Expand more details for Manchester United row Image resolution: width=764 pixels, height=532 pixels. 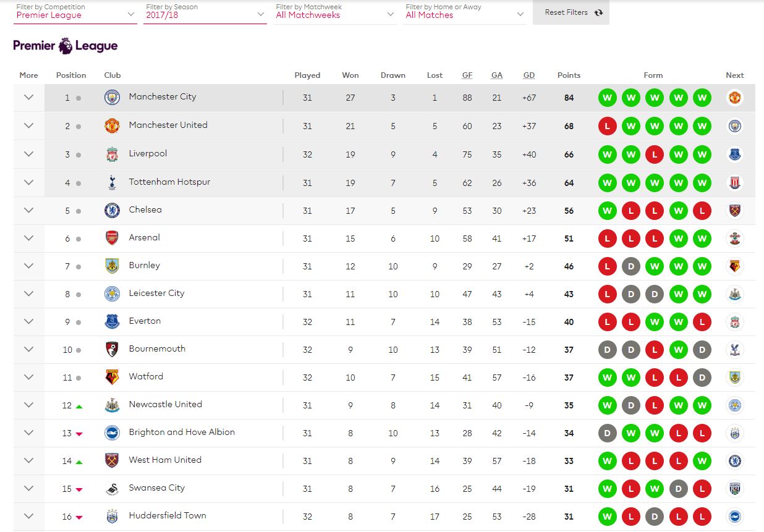point(28,125)
